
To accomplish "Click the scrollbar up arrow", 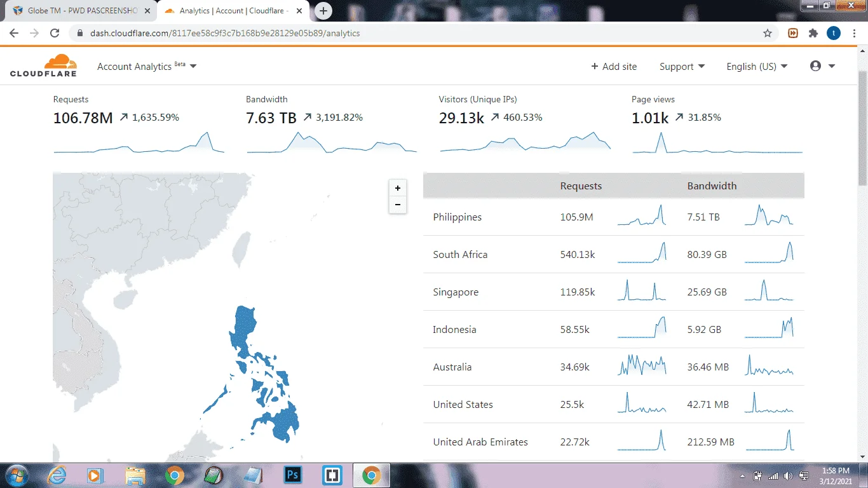I will [862, 51].
